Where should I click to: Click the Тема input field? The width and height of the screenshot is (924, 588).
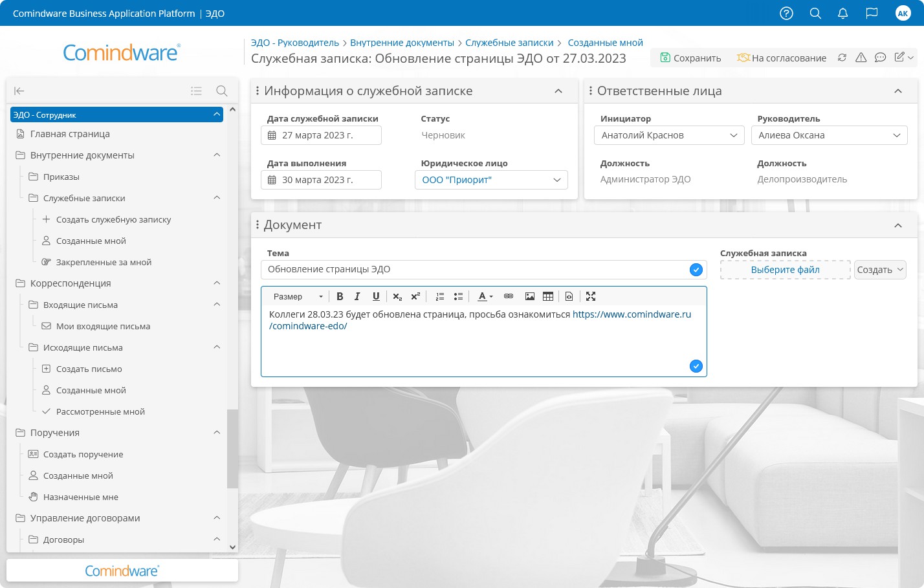click(484, 270)
